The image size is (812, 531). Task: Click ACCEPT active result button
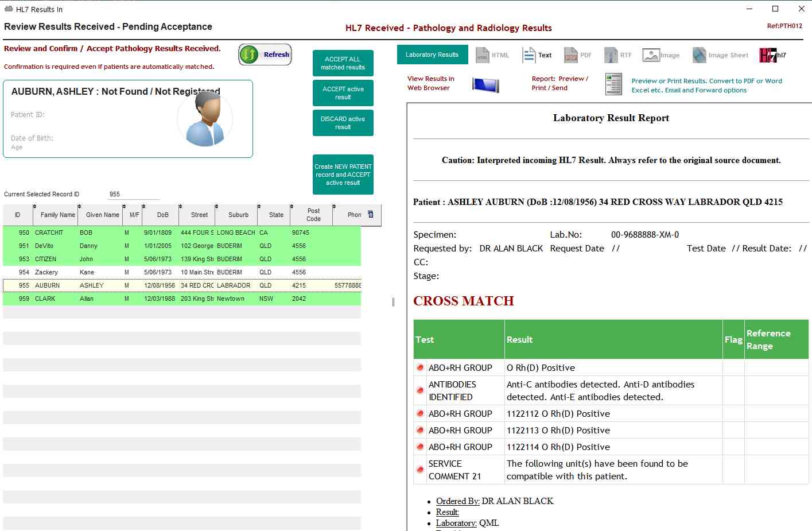(343, 93)
